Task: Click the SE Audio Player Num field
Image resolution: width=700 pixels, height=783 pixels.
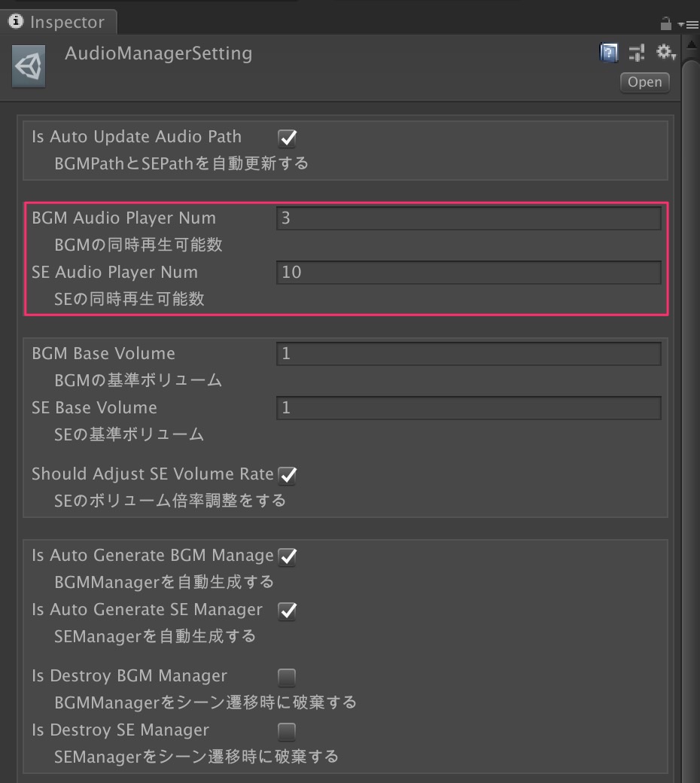Action: 469,273
